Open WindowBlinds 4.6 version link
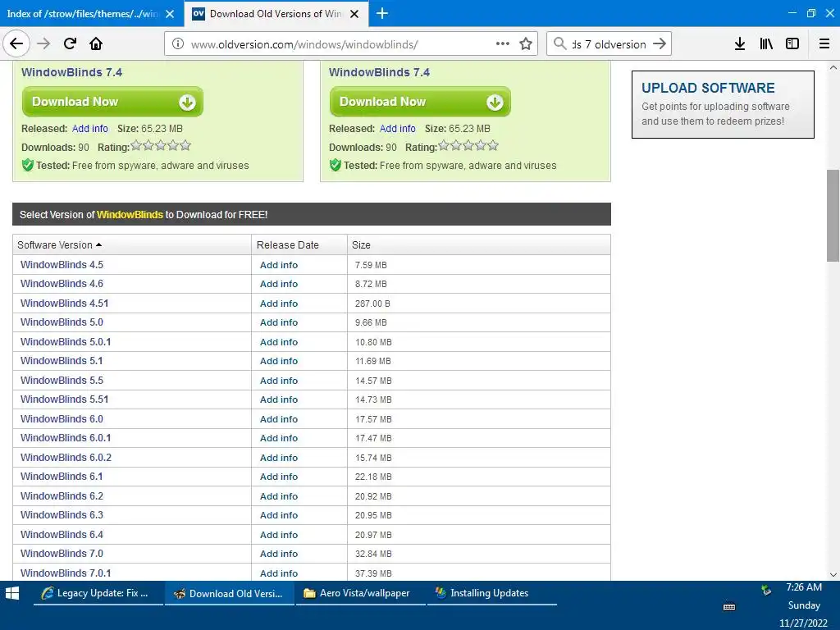 (62, 284)
